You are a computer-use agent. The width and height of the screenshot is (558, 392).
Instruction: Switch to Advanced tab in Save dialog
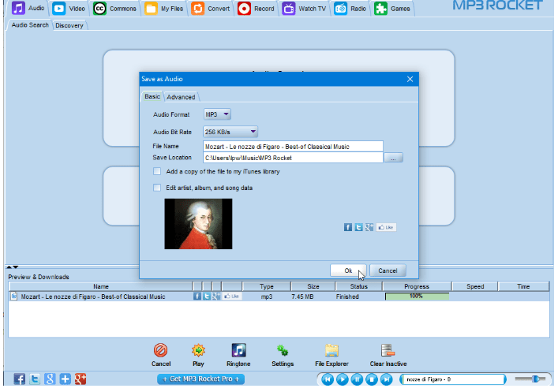[x=181, y=97]
